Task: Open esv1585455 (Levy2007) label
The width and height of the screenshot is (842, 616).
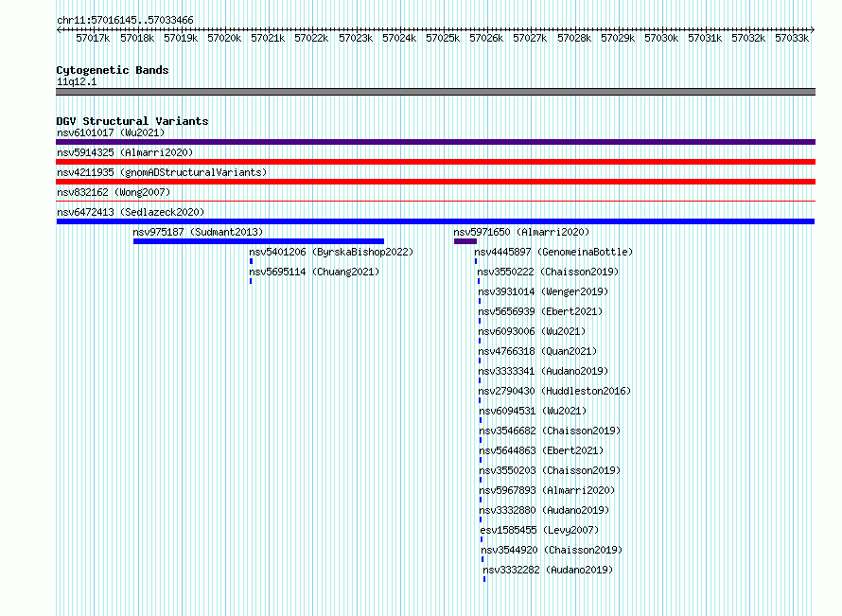Action: coord(539,530)
